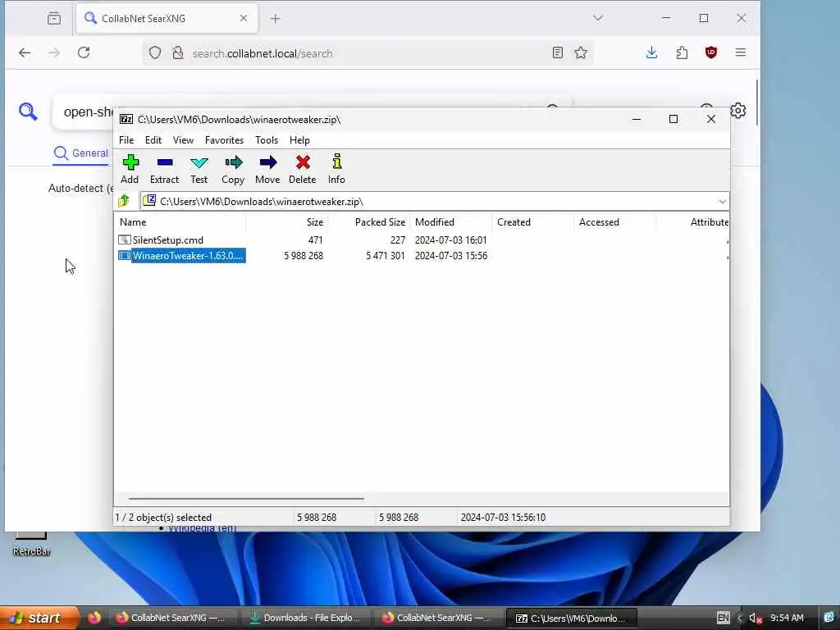840x630 pixels.
Task: Open SearXNG preferences gear icon
Action: coord(738,111)
